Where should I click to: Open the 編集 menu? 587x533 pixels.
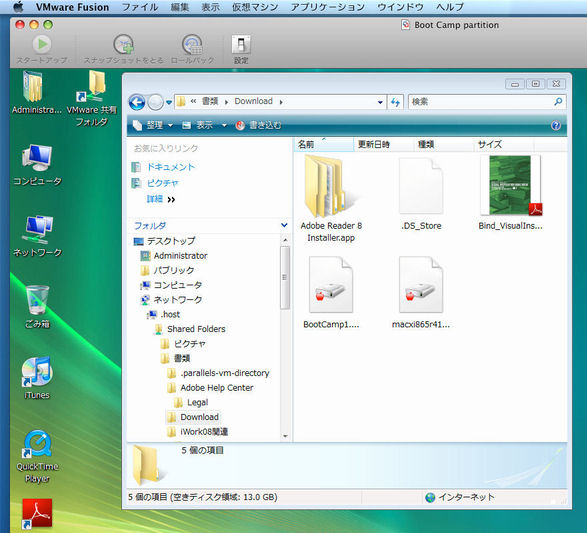coord(180,7)
